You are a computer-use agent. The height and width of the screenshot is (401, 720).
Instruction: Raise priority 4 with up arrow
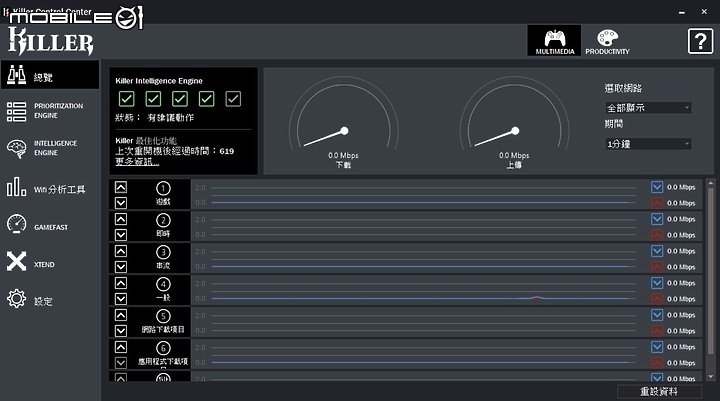121,283
